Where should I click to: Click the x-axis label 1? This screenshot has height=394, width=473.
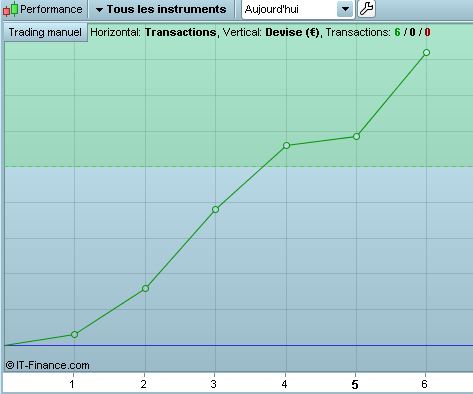pyautogui.click(x=72, y=384)
